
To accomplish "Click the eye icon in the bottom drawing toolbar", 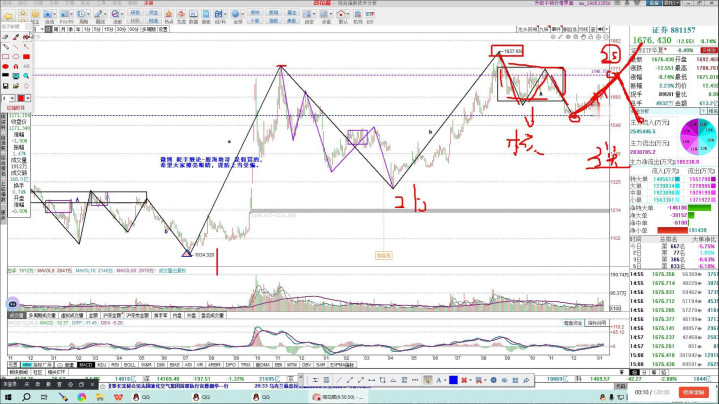I will coord(504,380).
